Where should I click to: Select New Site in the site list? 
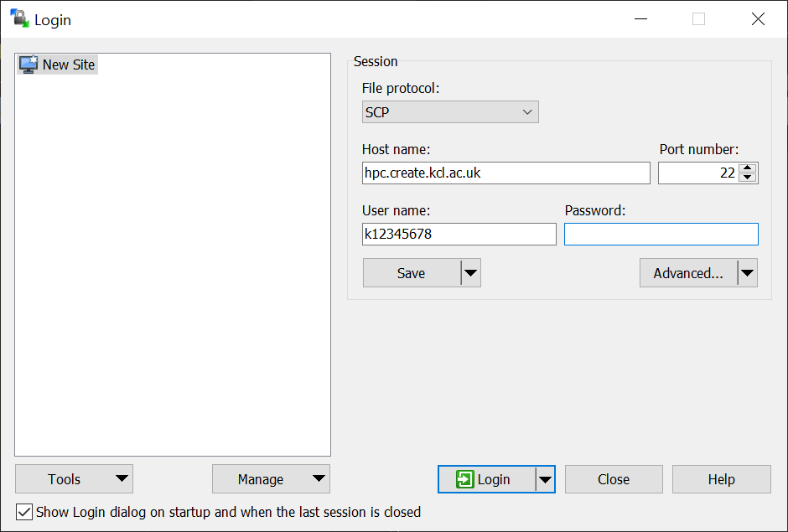[x=57, y=65]
